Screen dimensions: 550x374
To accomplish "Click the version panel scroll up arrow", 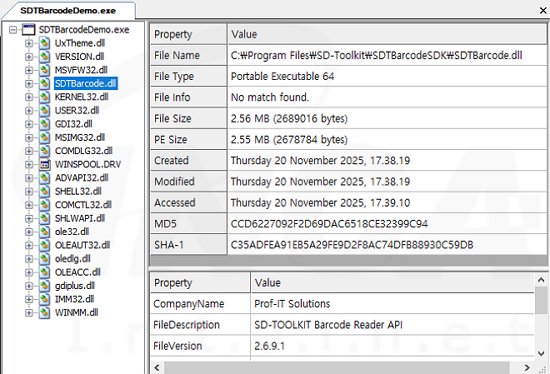I will pos(541,280).
